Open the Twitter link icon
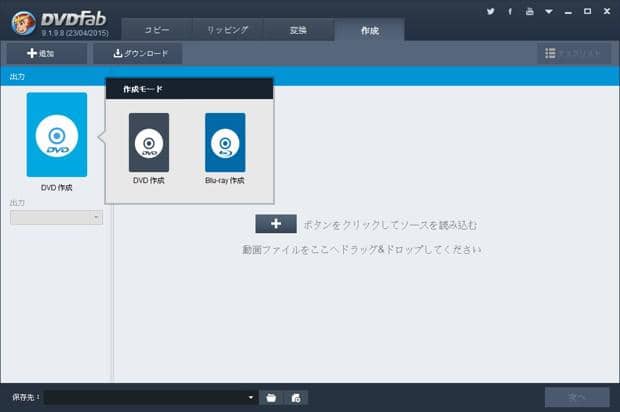Viewport: 620px width, 412px height. [x=490, y=11]
